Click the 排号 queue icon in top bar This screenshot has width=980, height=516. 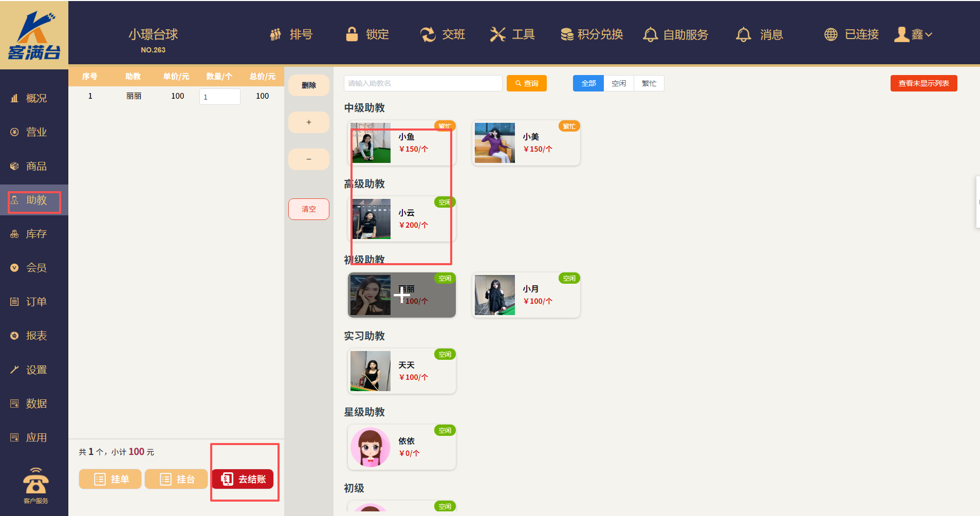[276, 34]
